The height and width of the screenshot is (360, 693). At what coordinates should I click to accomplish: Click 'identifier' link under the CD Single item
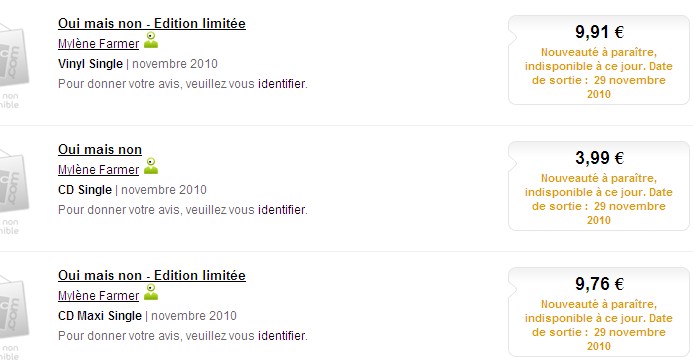tap(282, 209)
